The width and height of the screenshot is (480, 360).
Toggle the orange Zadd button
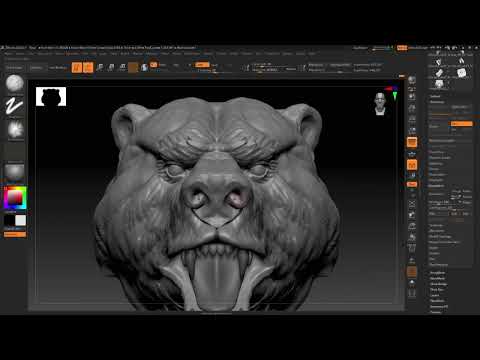point(202,65)
